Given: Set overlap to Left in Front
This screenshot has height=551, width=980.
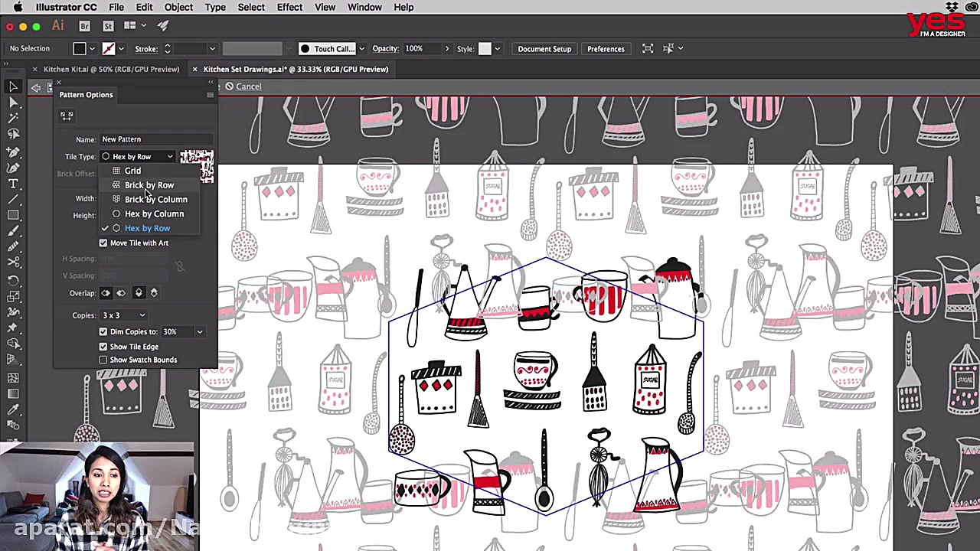Looking at the screenshot, I should [x=106, y=293].
